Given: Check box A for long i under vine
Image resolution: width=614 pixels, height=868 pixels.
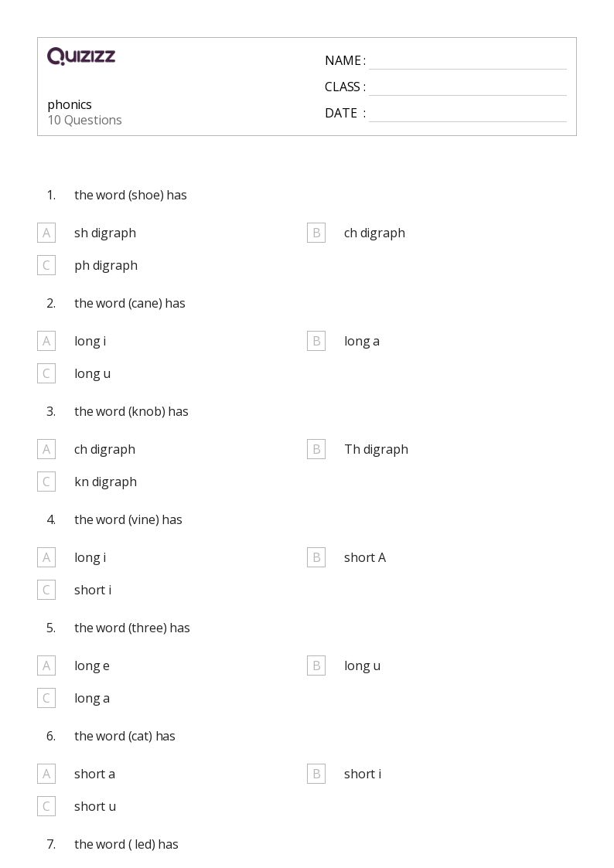Looking at the screenshot, I should (46, 557).
